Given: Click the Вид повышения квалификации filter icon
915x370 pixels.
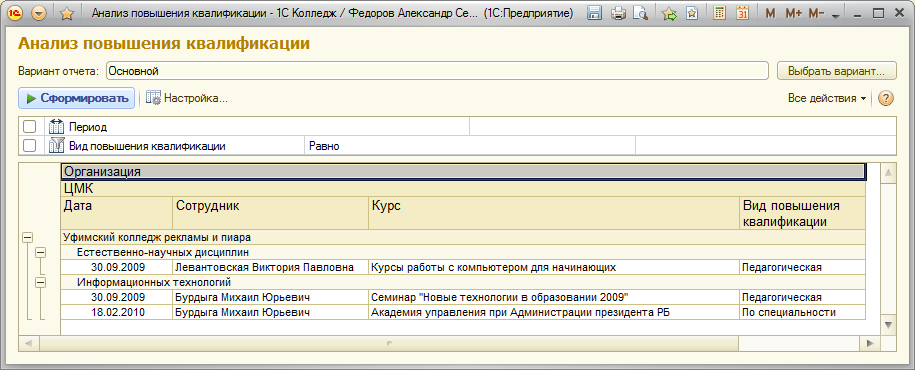Looking at the screenshot, I should [56, 145].
